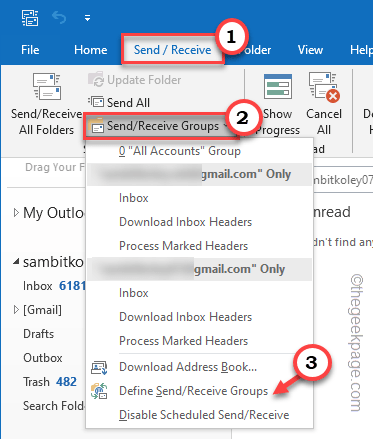Open the [Gmail] folder

click(x=42, y=310)
